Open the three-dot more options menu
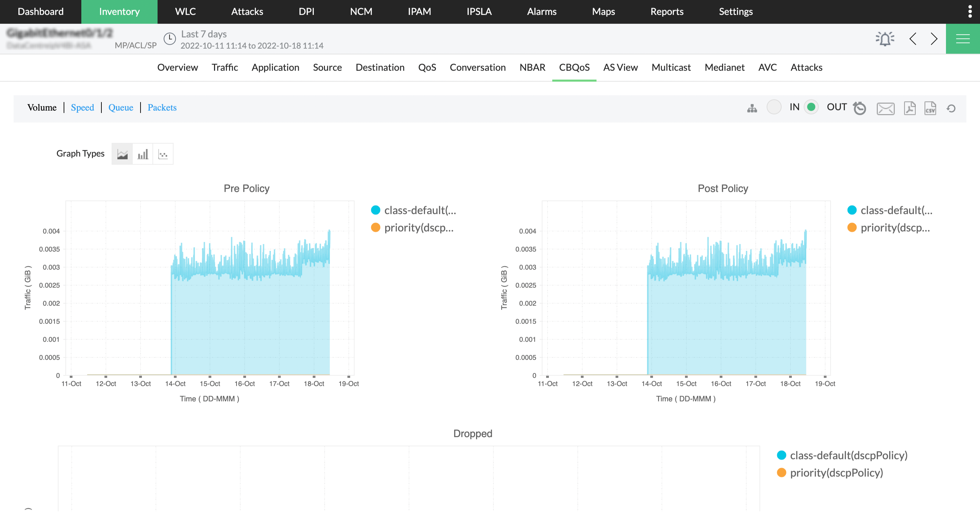Viewport: 980px width, 525px height. (x=970, y=12)
